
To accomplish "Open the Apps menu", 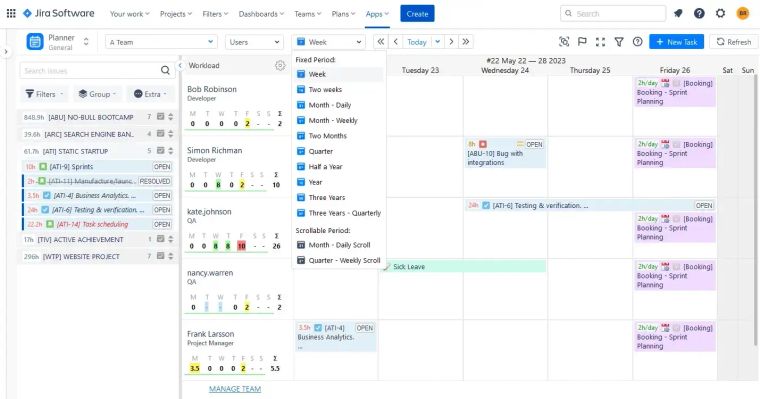I will tap(377, 14).
